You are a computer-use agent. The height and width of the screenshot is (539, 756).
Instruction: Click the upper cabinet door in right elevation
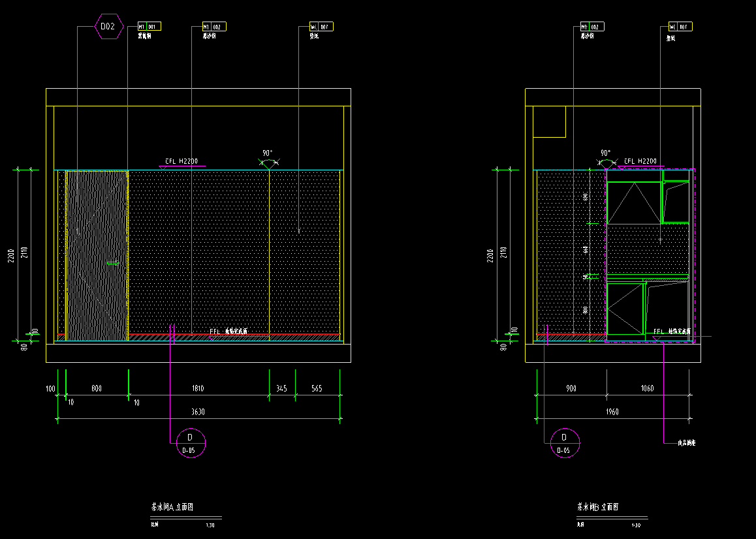[x=633, y=203]
